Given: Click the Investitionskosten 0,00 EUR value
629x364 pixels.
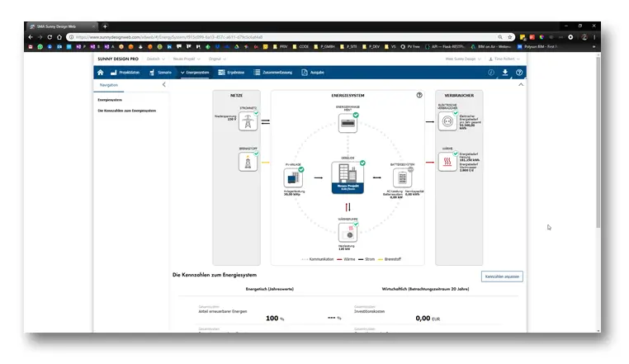Looking at the screenshot, I should point(428,319).
